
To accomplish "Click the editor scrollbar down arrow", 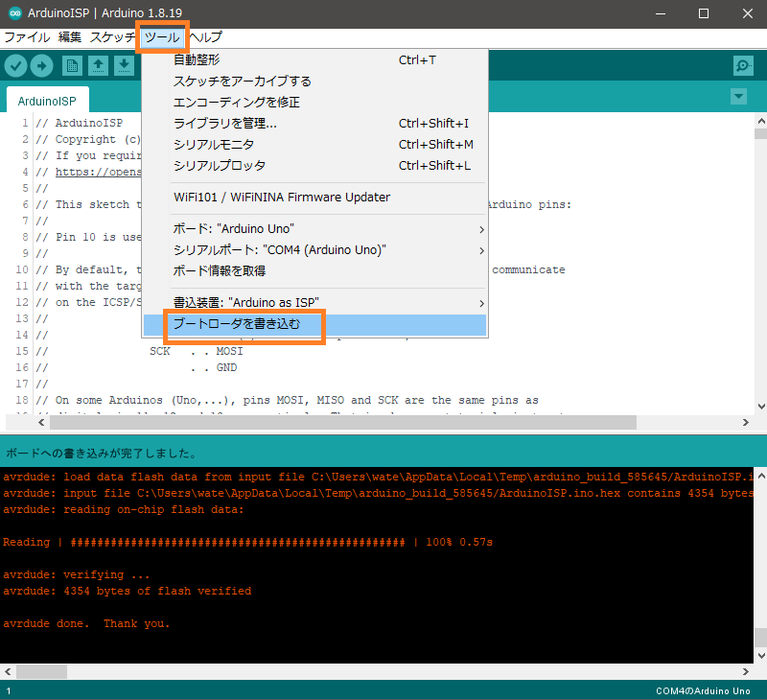I will pos(760,407).
